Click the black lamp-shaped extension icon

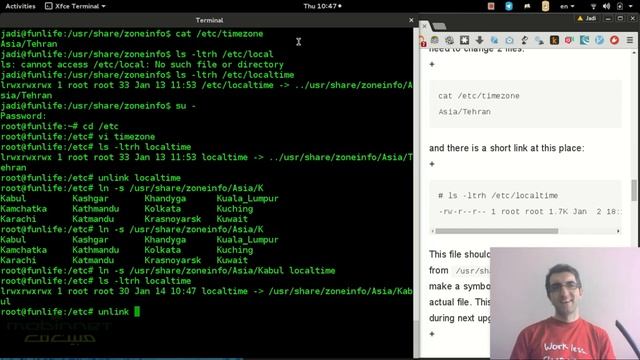point(524,40)
